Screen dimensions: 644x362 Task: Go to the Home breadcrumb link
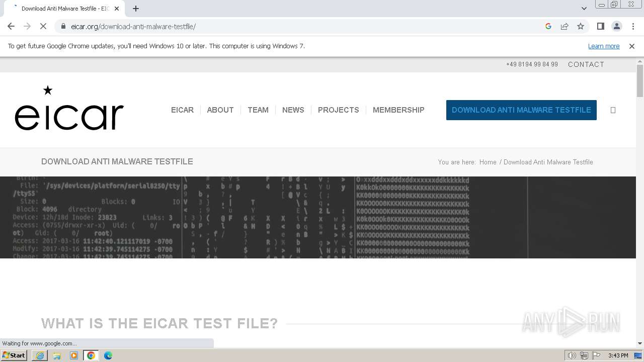pos(488,162)
